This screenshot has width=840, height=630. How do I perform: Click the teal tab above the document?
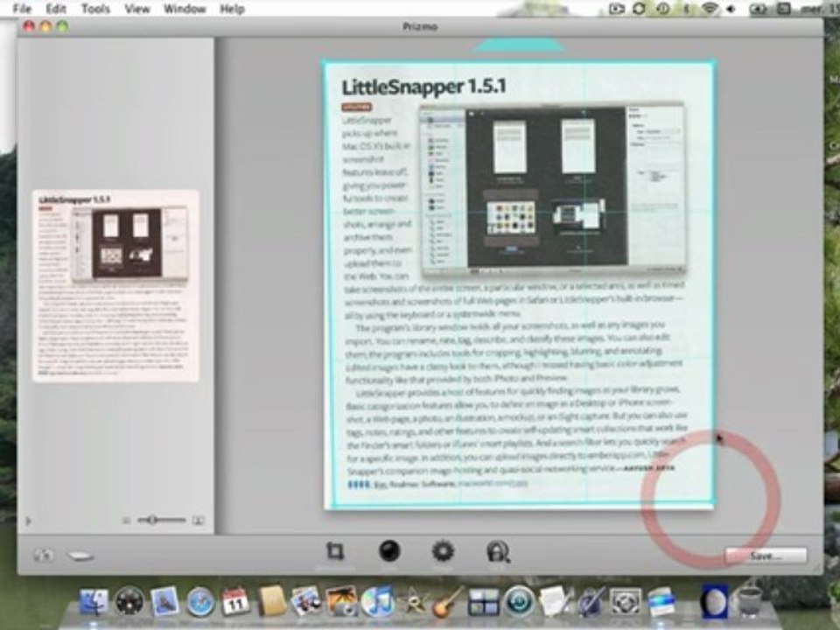click(x=519, y=45)
